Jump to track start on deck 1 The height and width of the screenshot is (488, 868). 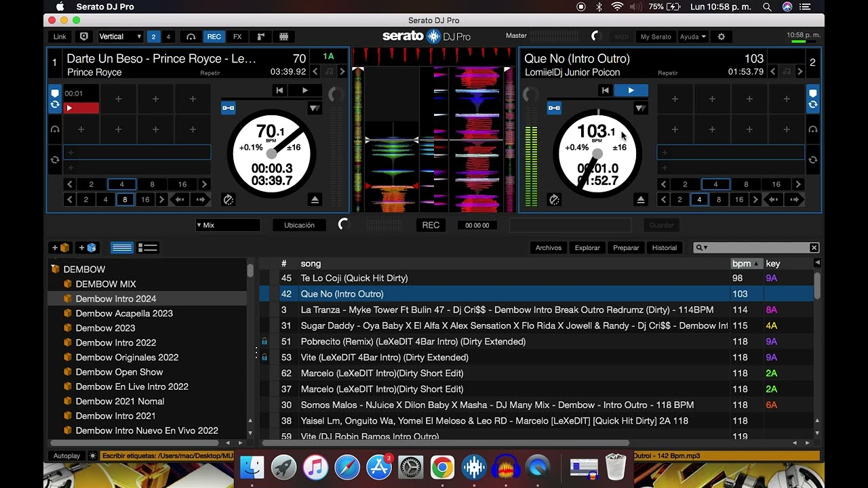tap(279, 90)
